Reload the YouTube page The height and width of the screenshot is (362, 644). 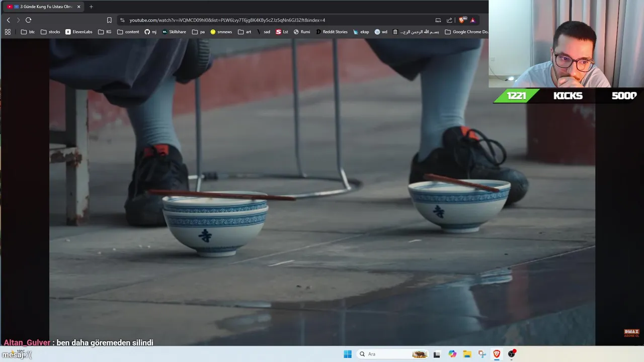28,20
